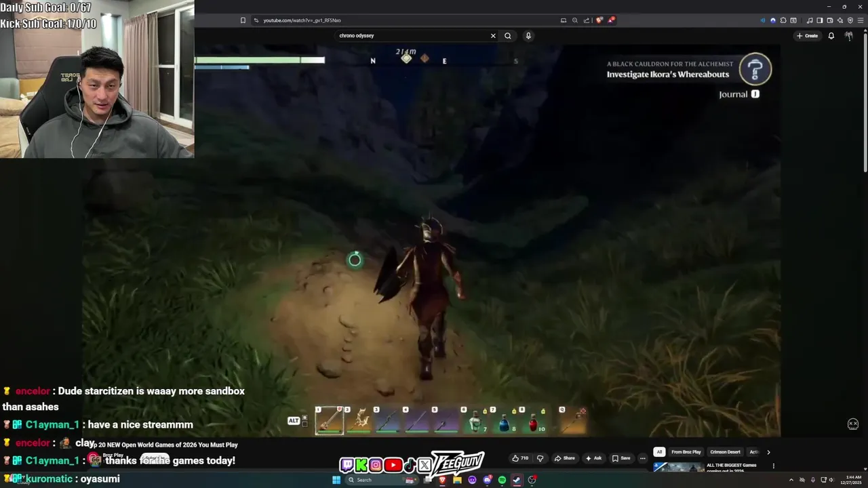
Task: Exit full view icon at video corner
Action: (x=853, y=424)
